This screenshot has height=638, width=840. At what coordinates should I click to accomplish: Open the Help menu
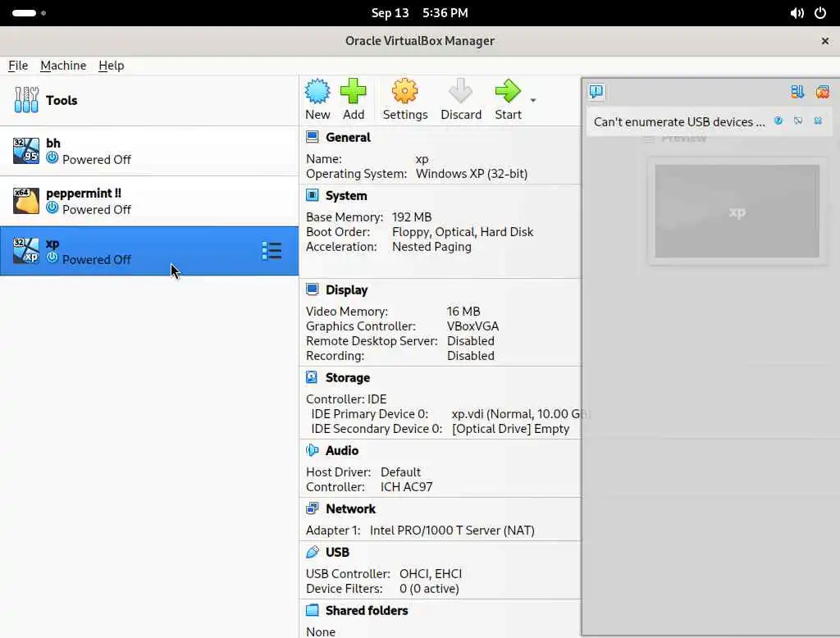pos(112,66)
